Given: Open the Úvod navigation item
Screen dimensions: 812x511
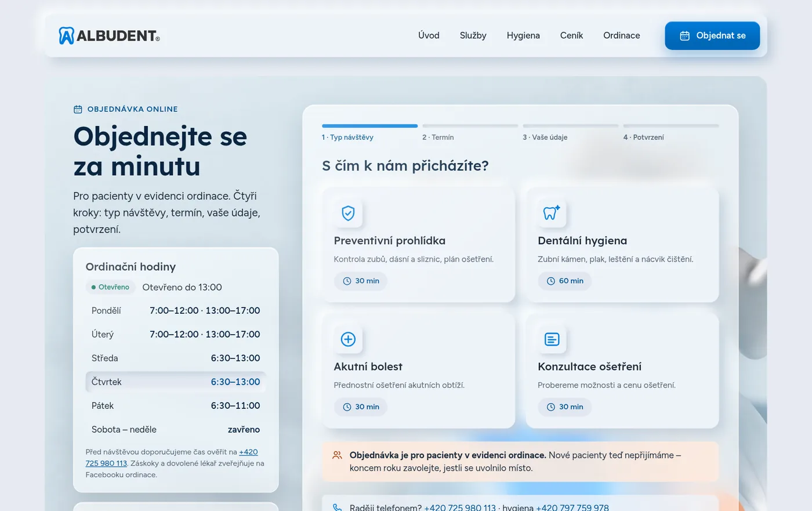Looking at the screenshot, I should point(429,35).
